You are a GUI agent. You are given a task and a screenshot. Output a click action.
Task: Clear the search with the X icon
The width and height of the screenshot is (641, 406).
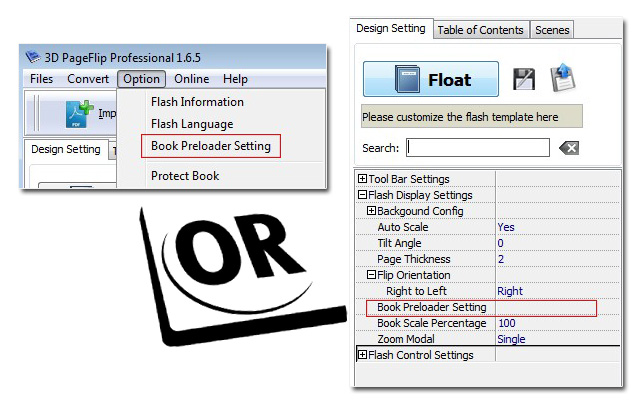coord(569,148)
